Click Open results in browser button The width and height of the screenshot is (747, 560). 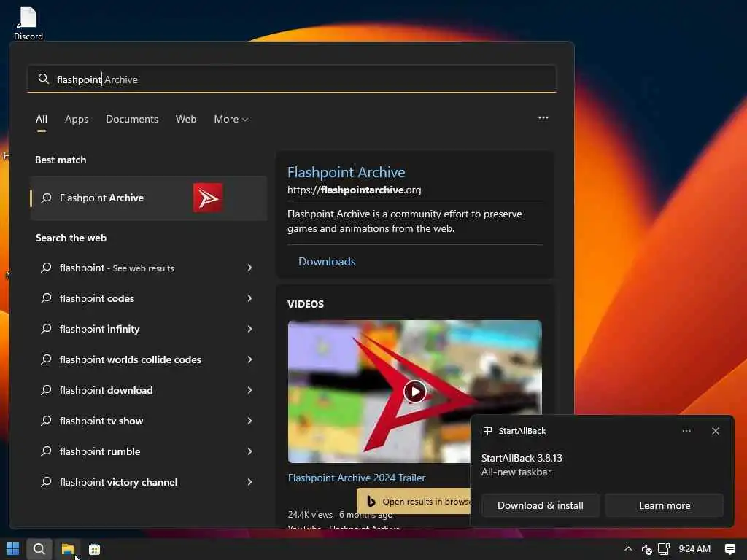click(x=414, y=502)
